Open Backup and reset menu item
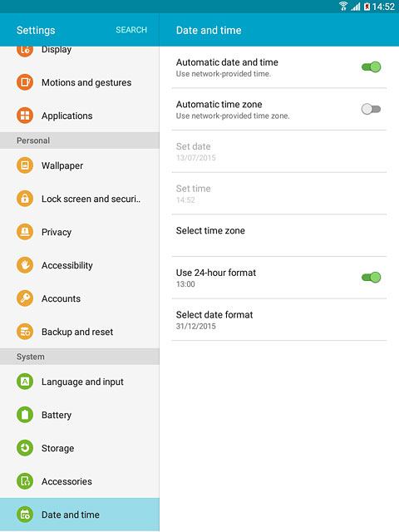 (x=80, y=332)
